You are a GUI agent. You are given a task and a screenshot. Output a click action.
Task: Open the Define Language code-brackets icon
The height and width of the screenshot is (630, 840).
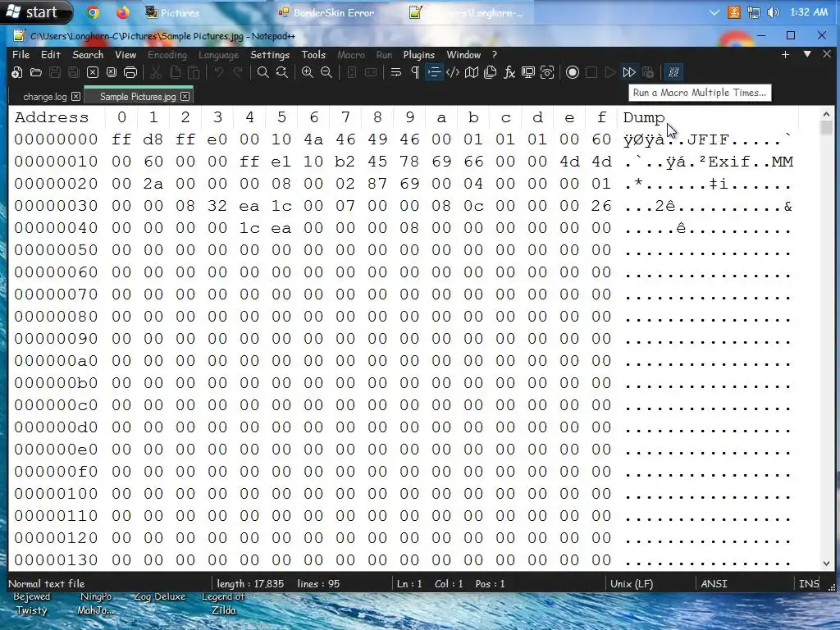pos(453,72)
